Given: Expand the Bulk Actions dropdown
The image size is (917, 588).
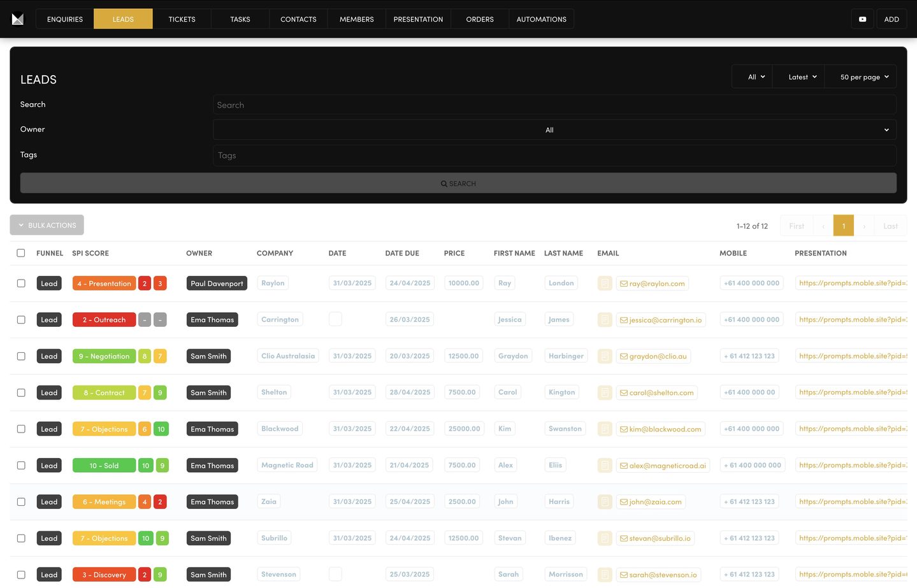Looking at the screenshot, I should point(47,225).
